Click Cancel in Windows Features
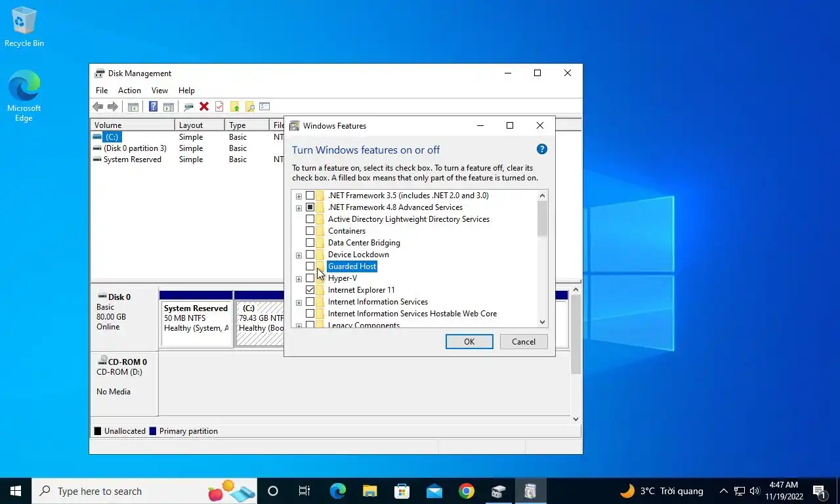This screenshot has width=840, height=504. pos(524,341)
